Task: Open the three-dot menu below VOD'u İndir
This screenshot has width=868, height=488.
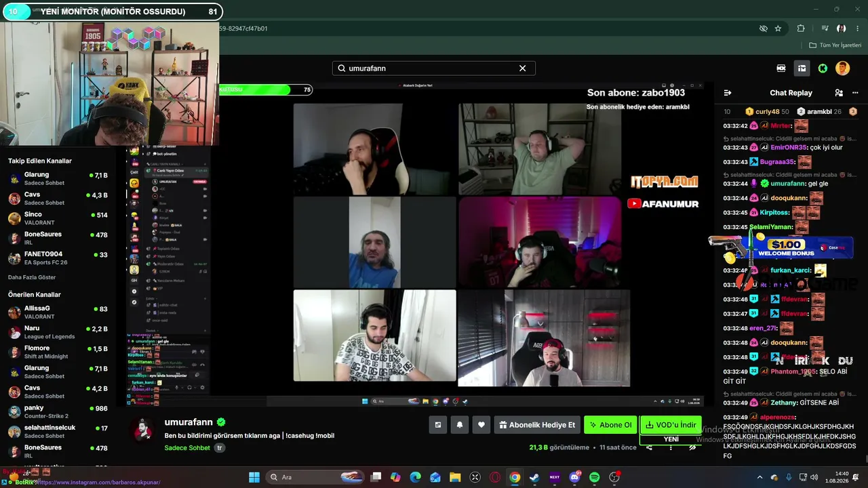Action: [671, 447]
